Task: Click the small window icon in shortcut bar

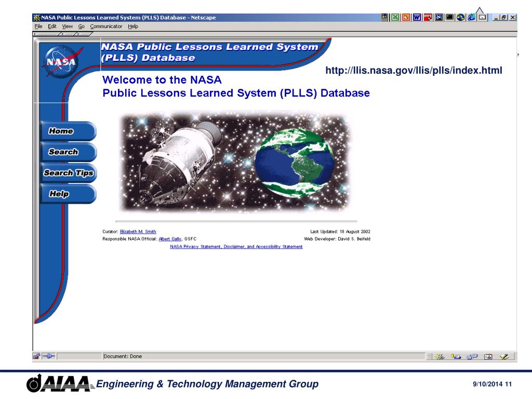Action: (x=483, y=17)
